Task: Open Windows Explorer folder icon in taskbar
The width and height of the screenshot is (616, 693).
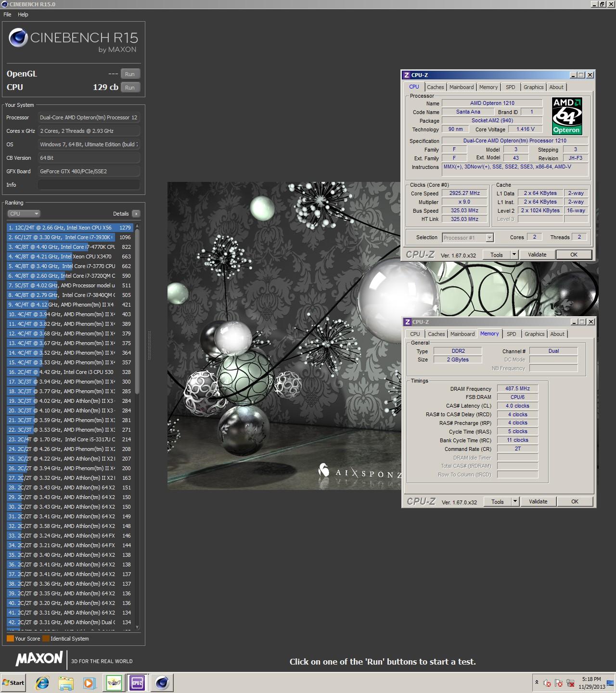Action: click(66, 682)
